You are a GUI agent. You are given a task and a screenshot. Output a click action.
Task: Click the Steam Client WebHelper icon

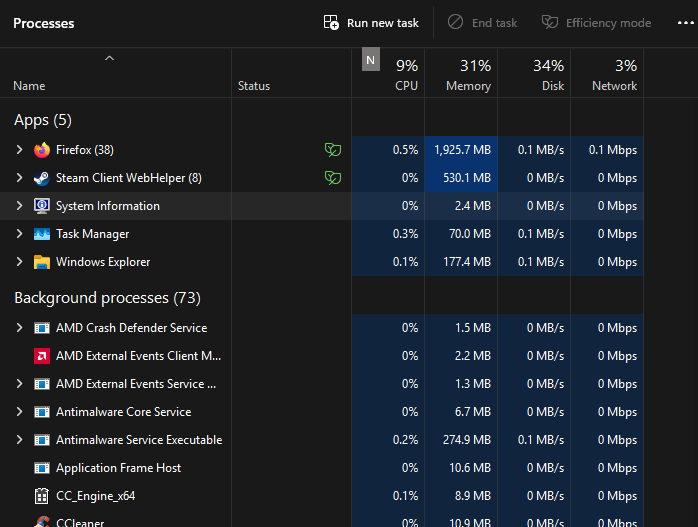pyautogui.click(x=42, y=178)
